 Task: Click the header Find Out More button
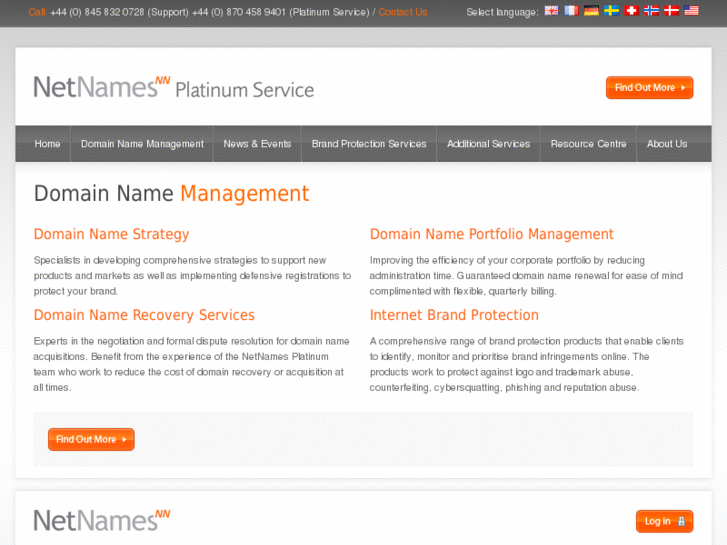(x=649, y=88)
